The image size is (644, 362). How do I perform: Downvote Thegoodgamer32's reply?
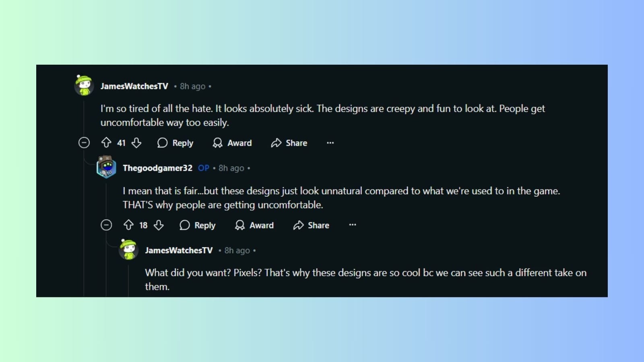(x=159, y=225)
